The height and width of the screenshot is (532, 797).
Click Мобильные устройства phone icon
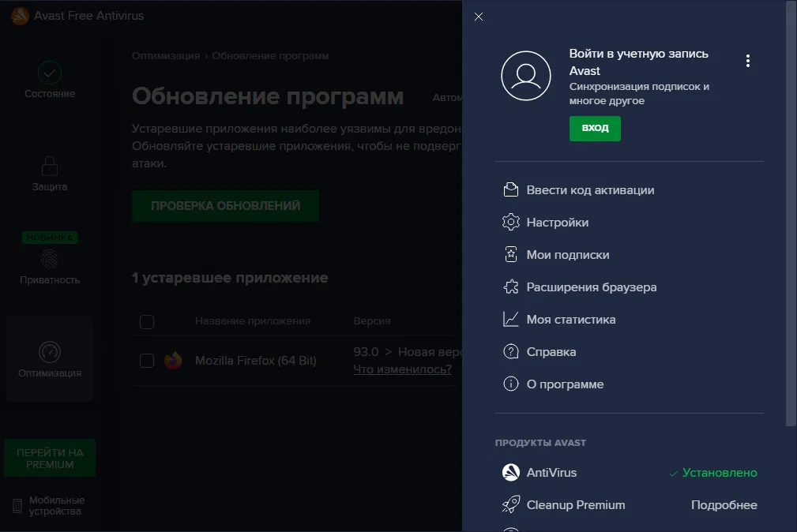pyautogui.click(x=17, y=506)
